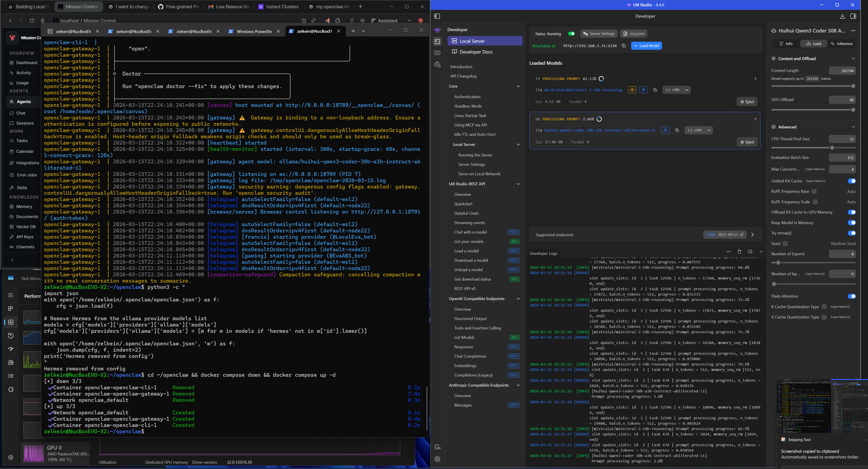Open the Windows PowerShell terminal tab
868x469 pixels.
[x=254, y=31]
